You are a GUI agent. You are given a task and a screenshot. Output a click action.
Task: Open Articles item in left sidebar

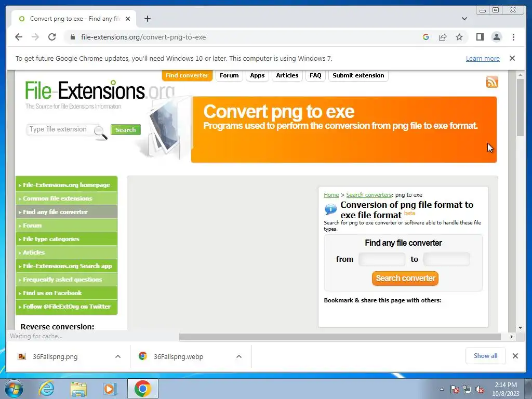[66, 252]
